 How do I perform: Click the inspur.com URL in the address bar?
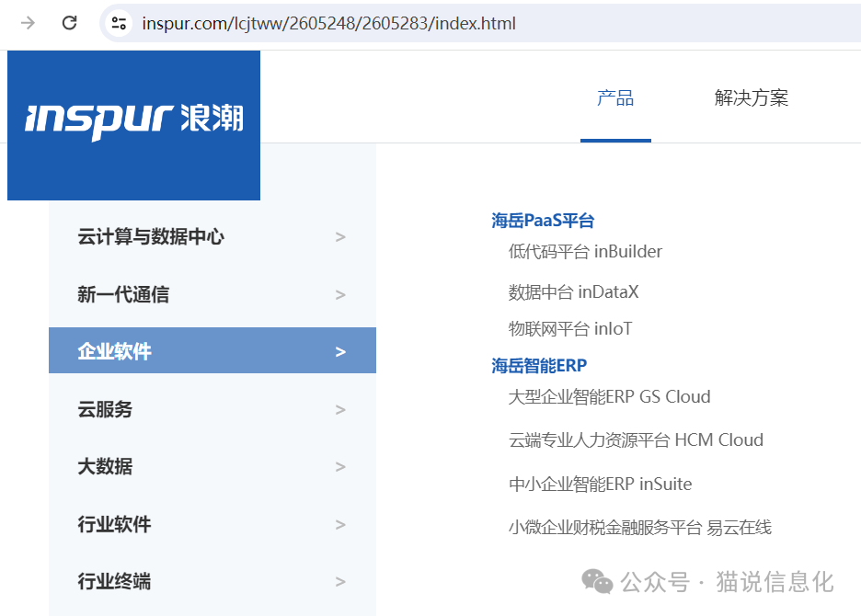pos(328,24)
